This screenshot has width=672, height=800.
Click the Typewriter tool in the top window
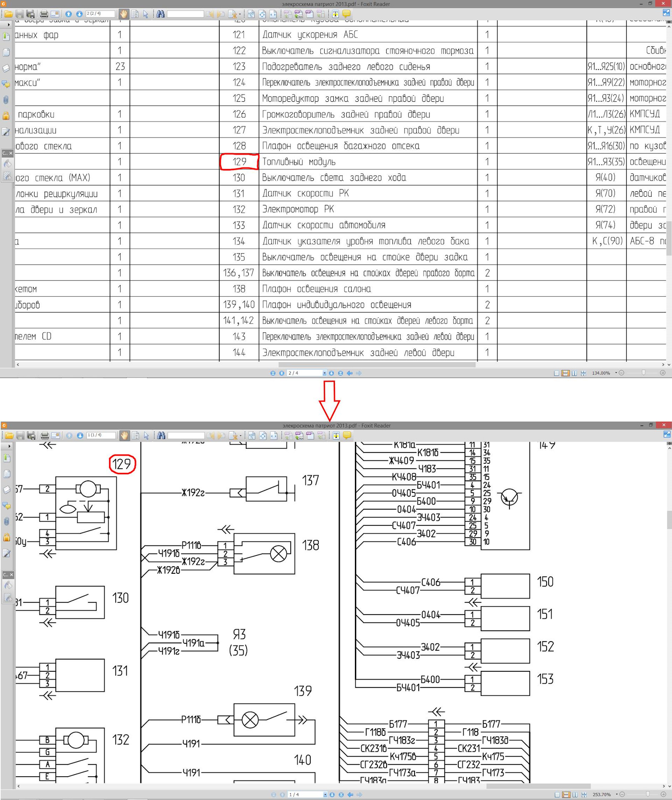[335, 14]
